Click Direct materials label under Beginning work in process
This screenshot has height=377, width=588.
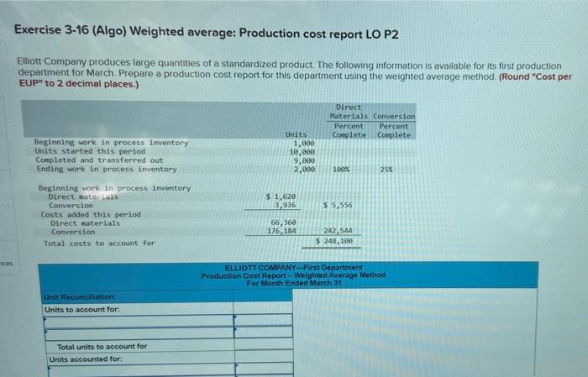[83, 196]
